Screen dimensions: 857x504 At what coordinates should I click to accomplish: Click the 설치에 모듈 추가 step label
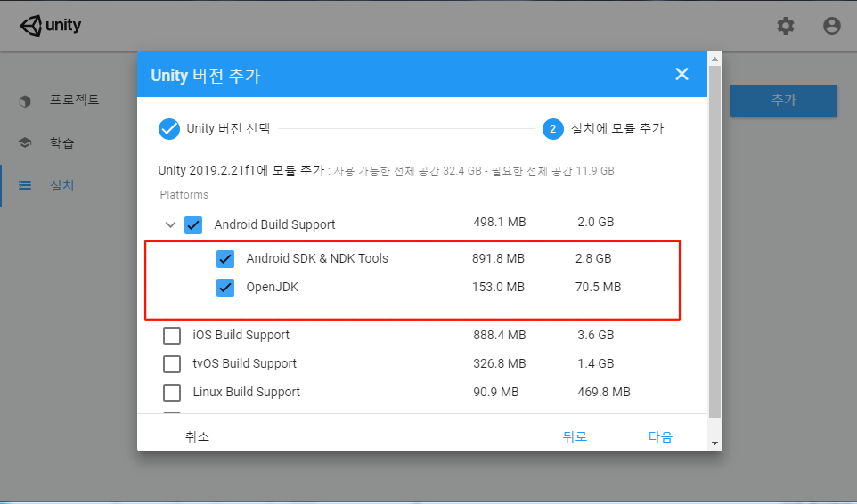(617, 128)
